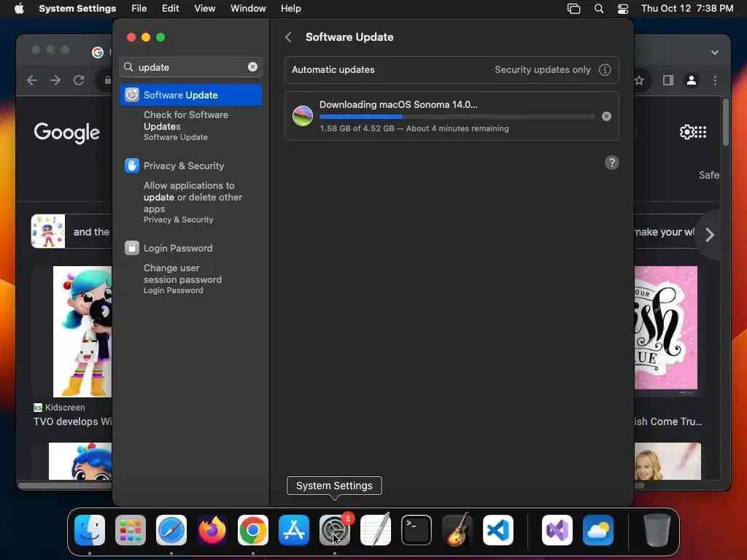Click the Google tab favicon in Chrome
This screenshot has height=560, width=747.
click(x=98, y=52)
